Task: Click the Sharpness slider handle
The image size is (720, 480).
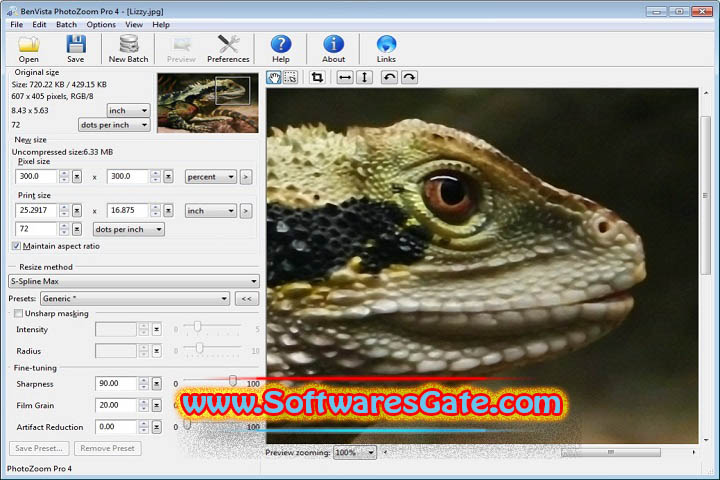Action: 233,380
